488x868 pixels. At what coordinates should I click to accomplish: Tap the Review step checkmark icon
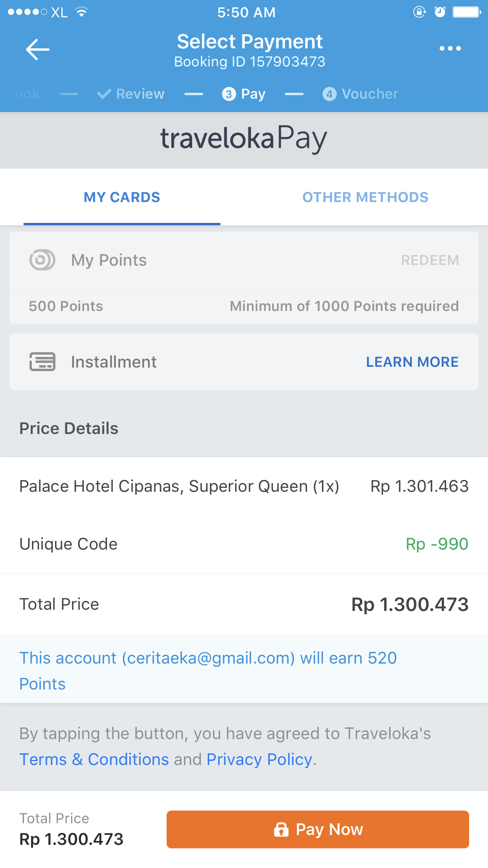click(x=104, y=94)
